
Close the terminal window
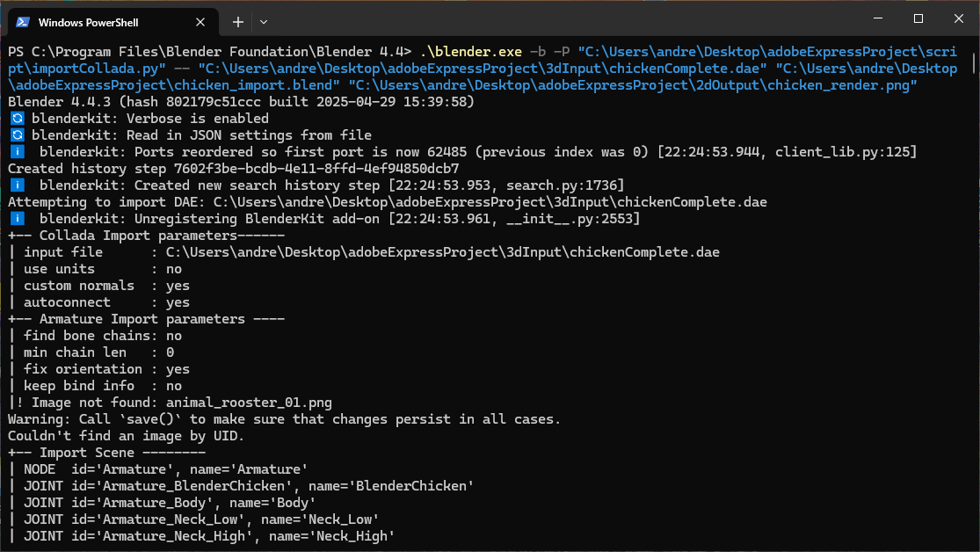tap(959, 18)
